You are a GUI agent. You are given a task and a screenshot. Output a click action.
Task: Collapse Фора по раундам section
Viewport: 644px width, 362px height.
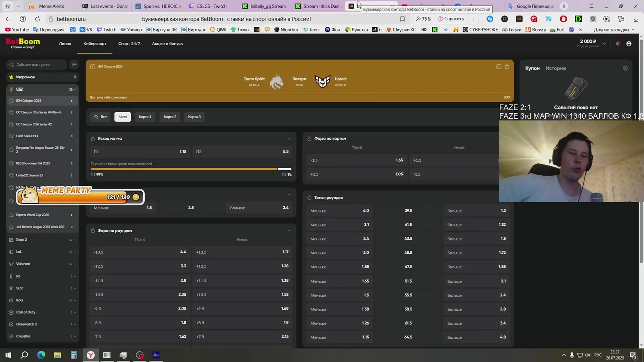pyautogui.click(x=289, y=230)
